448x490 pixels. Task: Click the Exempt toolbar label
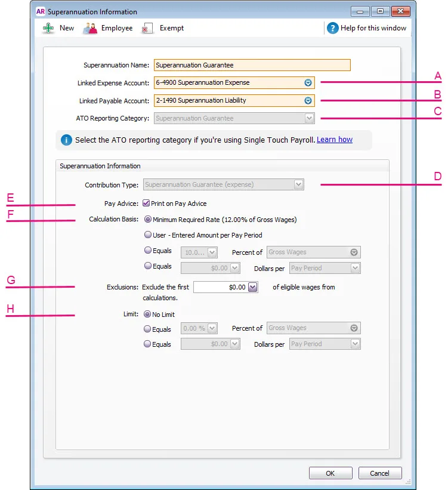click(x=172, y=28)
